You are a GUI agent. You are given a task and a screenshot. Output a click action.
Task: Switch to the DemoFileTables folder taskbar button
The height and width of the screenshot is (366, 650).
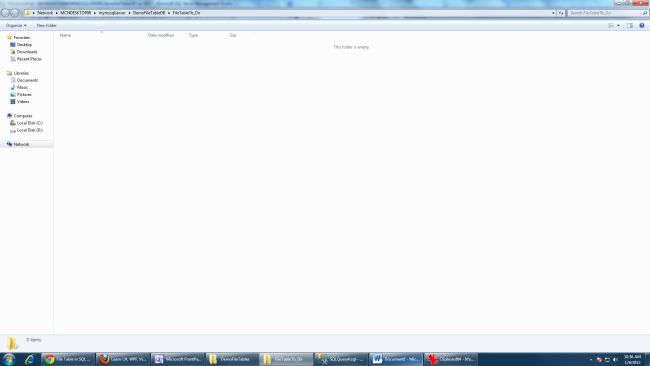pos(232,359)
